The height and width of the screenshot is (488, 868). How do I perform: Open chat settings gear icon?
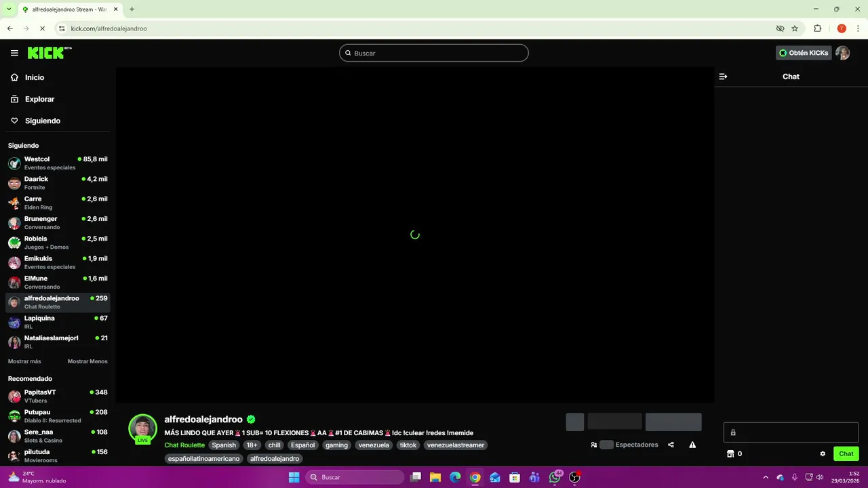point(823,454)
